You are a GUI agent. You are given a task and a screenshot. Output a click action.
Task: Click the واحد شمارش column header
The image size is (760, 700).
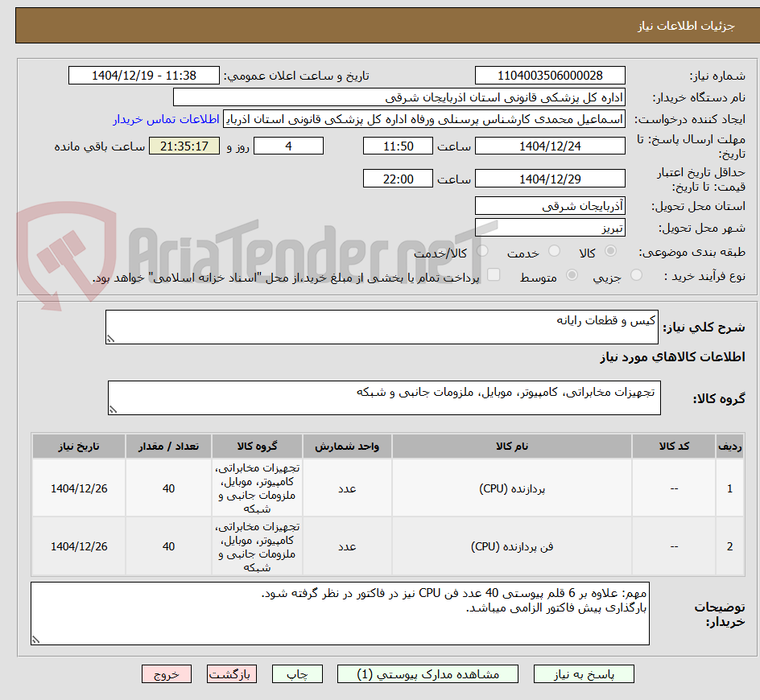[x=347, y=447]
